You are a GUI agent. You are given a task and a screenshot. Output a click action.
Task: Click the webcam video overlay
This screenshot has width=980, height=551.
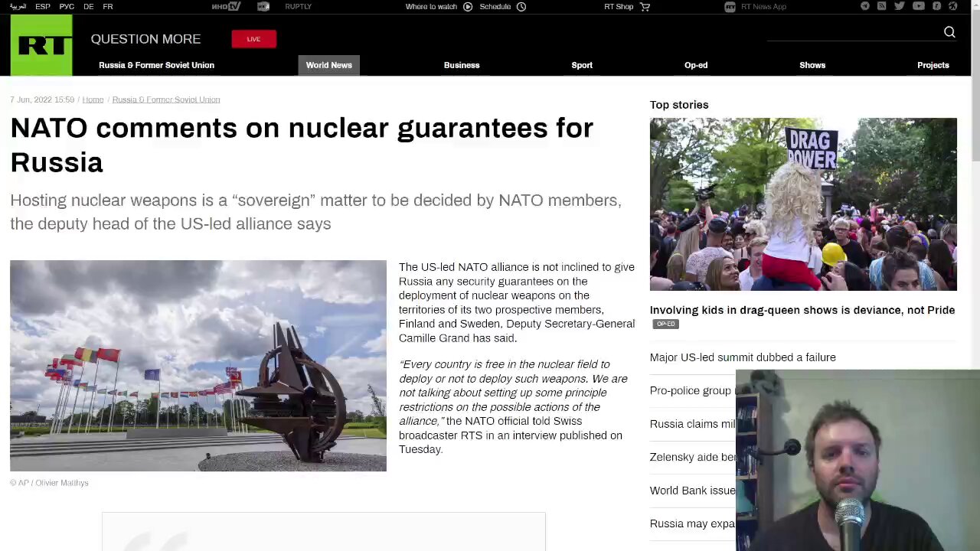[x=857, y=461]
